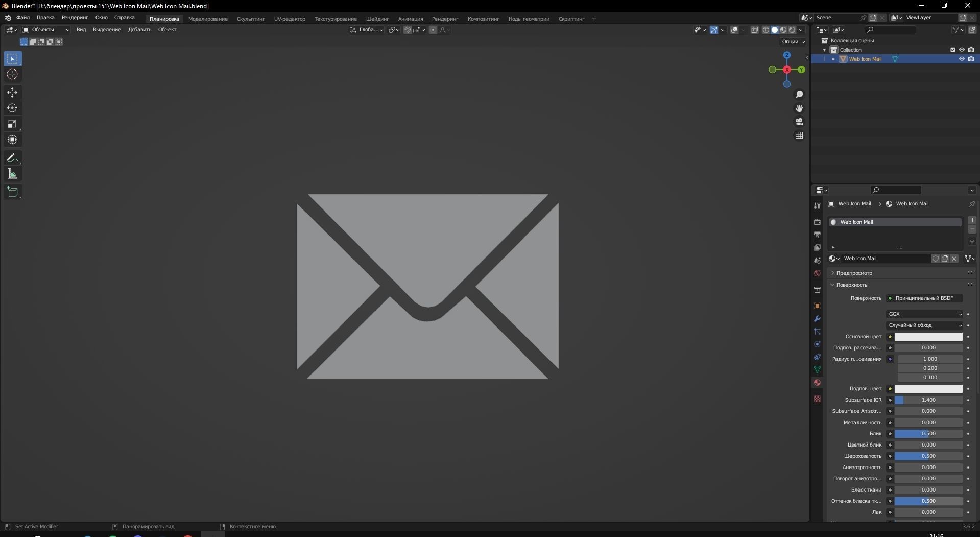Screen dimensions: 980x537
Task: Choose the Annotate pencil tool
Action: 13,158
